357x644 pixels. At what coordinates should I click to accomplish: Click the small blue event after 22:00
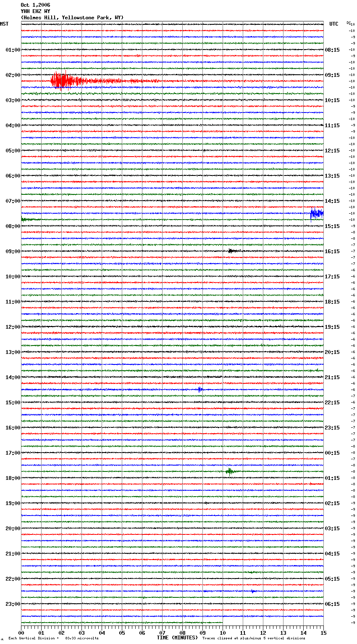point(253,591)
